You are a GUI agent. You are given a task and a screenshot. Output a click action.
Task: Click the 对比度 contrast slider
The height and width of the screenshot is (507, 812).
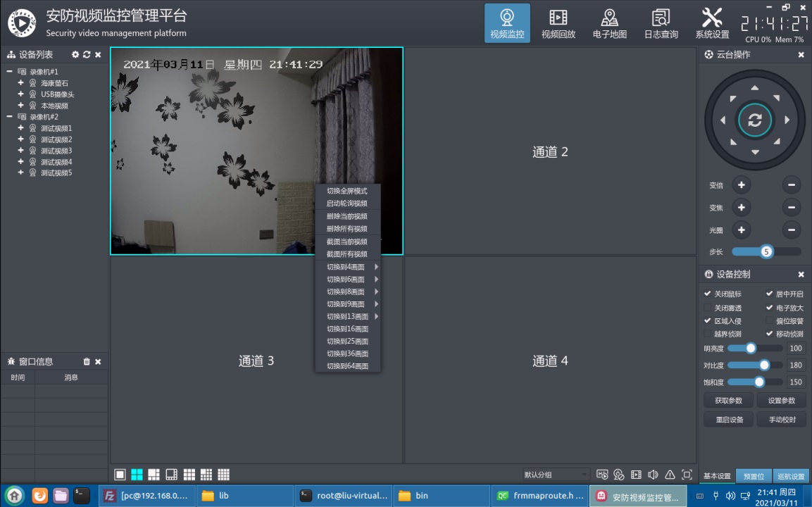[x=755, y=365]
